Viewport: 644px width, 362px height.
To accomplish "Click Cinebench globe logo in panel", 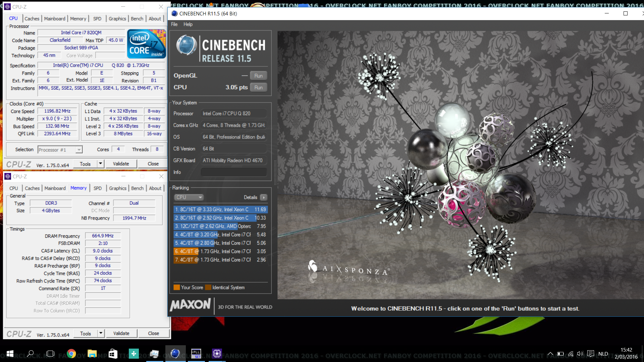I will [186, 45].
